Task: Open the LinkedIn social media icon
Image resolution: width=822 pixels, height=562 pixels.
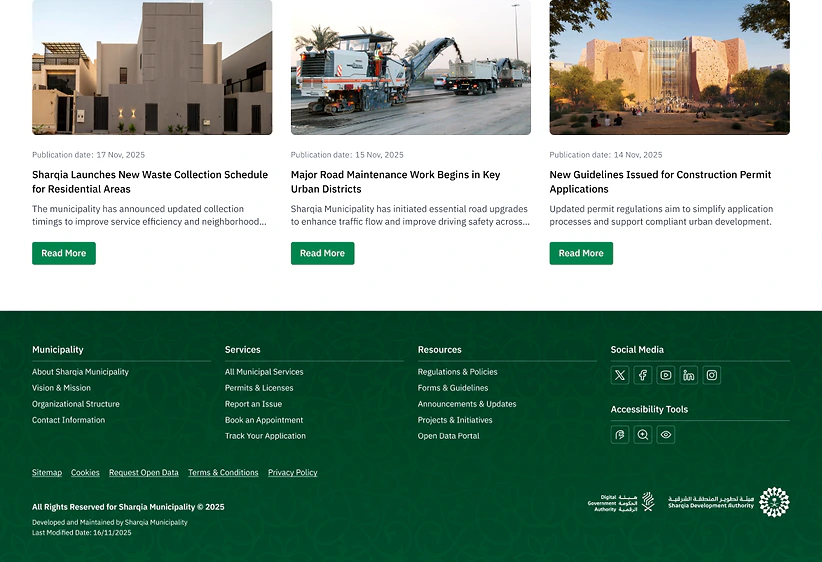Action: point(689,375)
